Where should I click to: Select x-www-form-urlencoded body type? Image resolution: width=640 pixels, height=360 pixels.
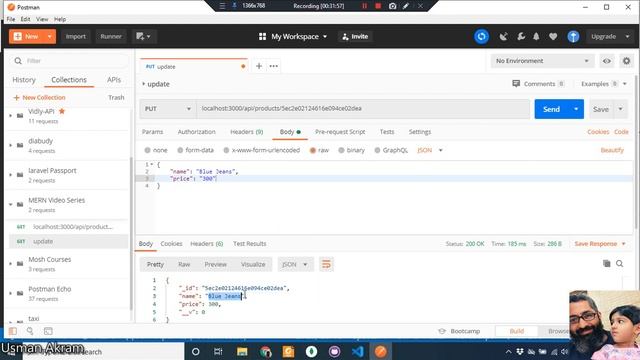tap(226, 150)
